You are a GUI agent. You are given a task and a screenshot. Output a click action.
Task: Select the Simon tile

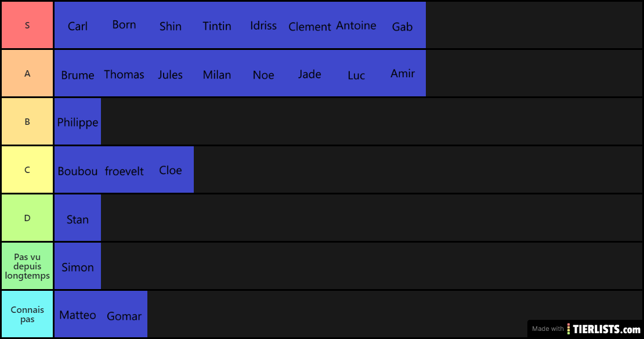coord(78,266)
